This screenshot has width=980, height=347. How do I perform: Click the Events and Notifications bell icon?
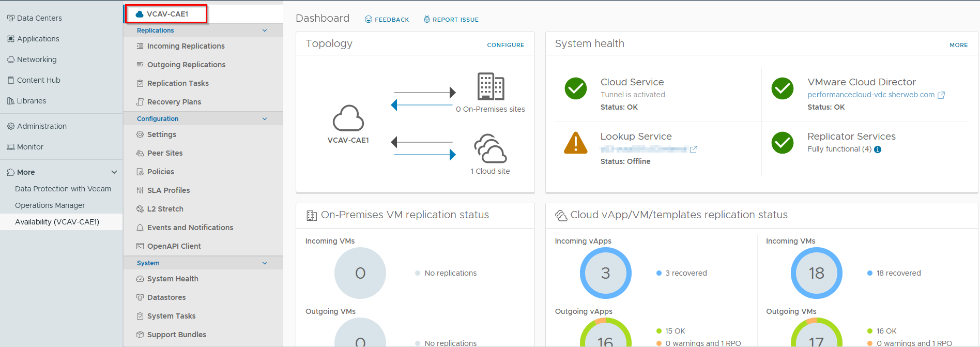pyautogui.click(x=140, y=228)
